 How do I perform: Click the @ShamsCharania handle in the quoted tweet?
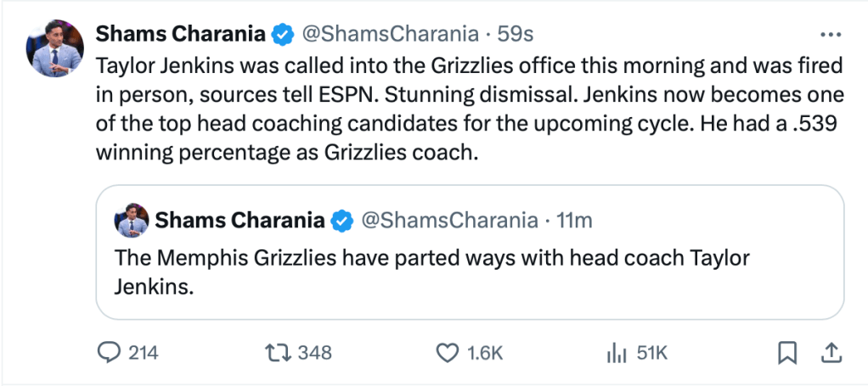449,221
